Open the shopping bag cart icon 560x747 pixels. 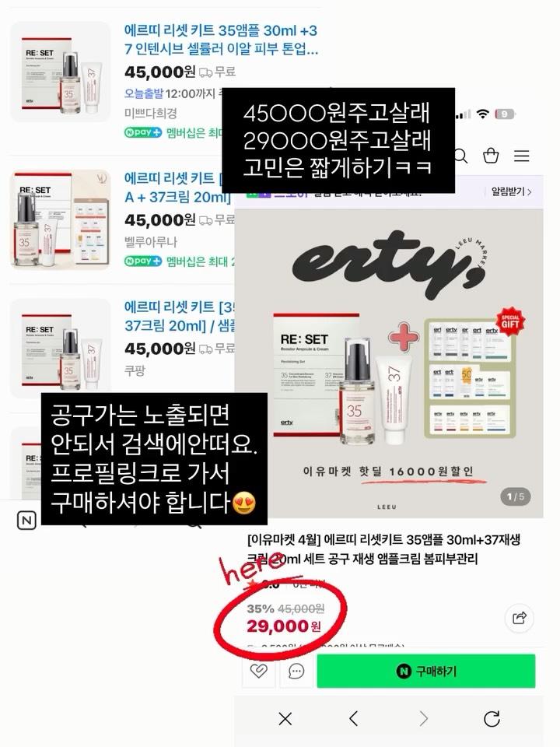pyautogui.click(x=491, y=156)
